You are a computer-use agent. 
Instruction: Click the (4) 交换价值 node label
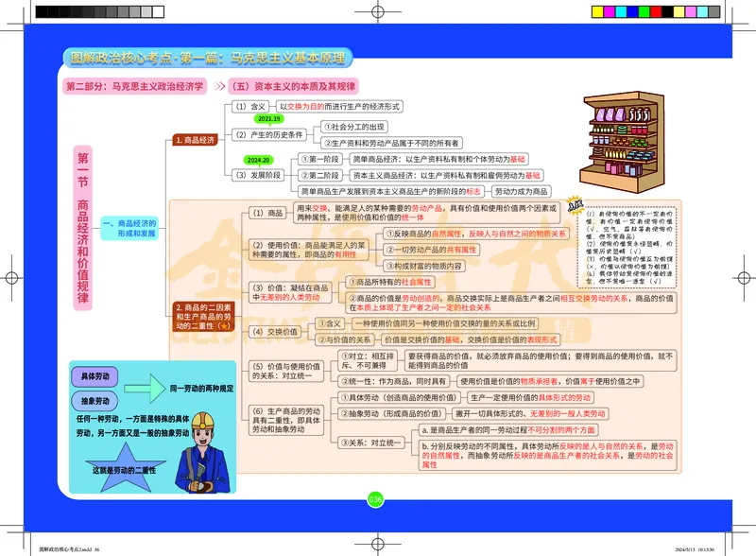277,330
